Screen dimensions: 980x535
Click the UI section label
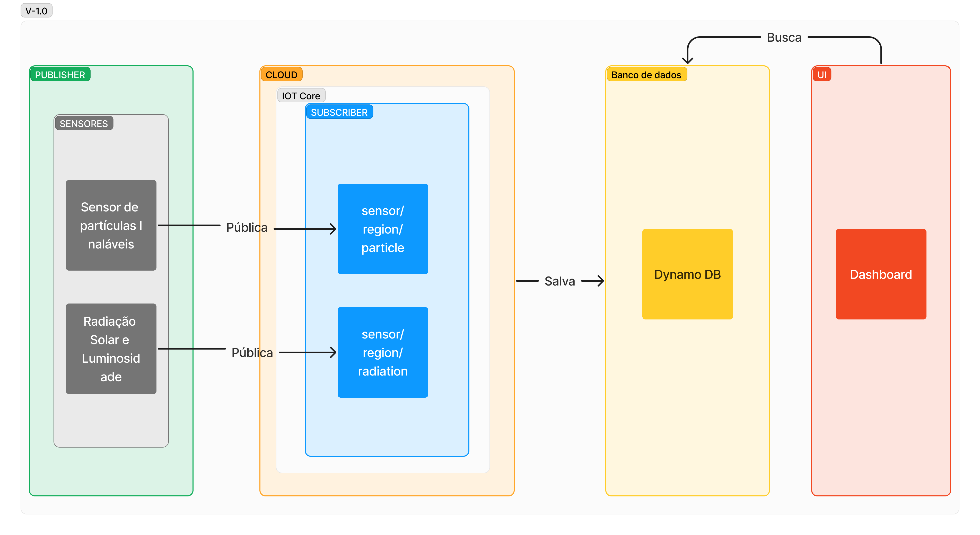click(822, 75)
